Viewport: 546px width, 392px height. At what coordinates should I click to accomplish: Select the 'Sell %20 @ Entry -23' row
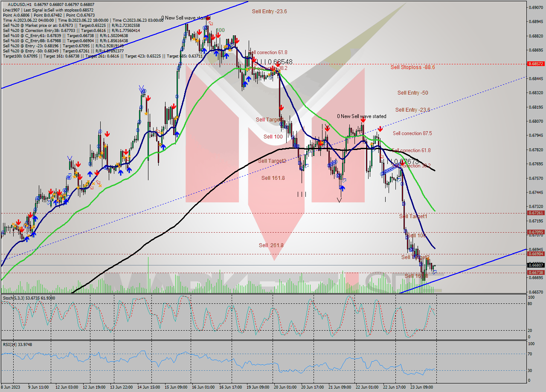click(x=63, y=46)
